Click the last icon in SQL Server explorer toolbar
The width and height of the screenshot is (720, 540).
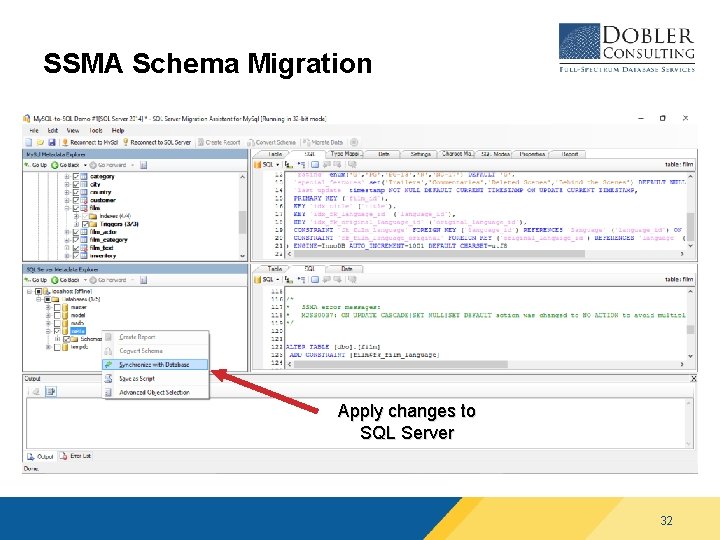click(x=143, y=280)
